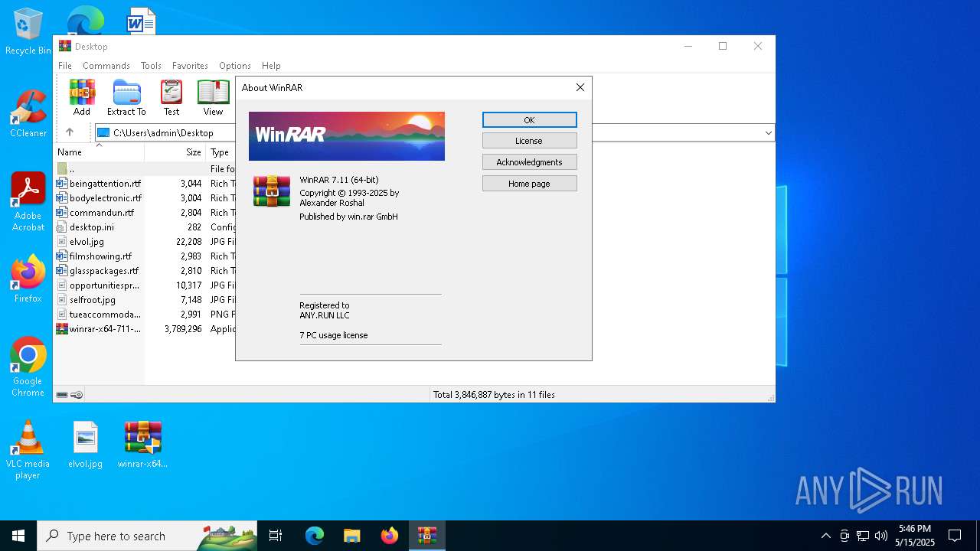Show hidden system tray icons
Viewport: 980px width, 551px height.
pyautogui.click(x=825, y=536)
